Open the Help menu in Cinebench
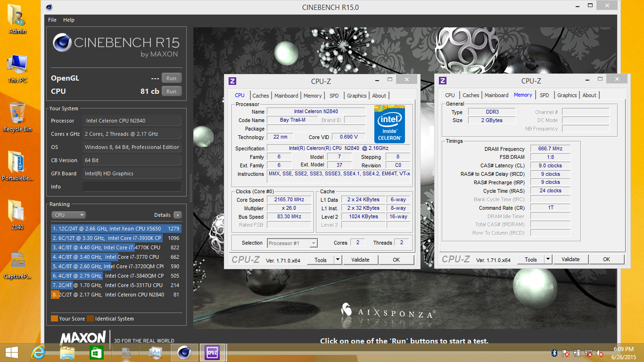This screenshot has width=644, height=362. pyautogui.click(x=69, y=20)
